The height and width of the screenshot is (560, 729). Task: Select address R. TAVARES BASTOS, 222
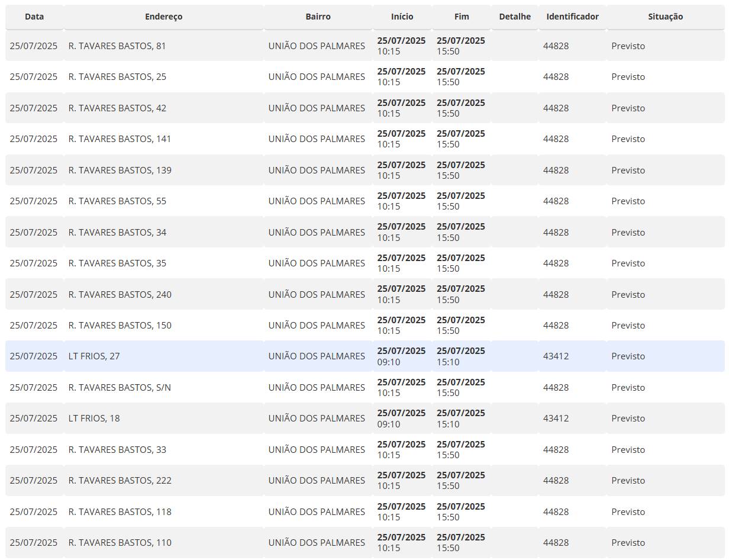tap(120, 480)
